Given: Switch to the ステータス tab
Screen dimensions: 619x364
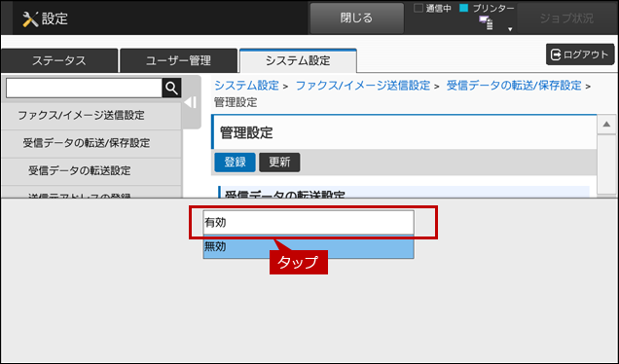Looking at the screenshot, I should point(59,60).
